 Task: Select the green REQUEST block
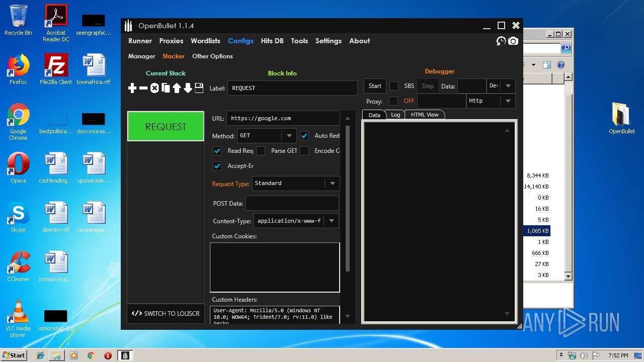pos(166,127)
